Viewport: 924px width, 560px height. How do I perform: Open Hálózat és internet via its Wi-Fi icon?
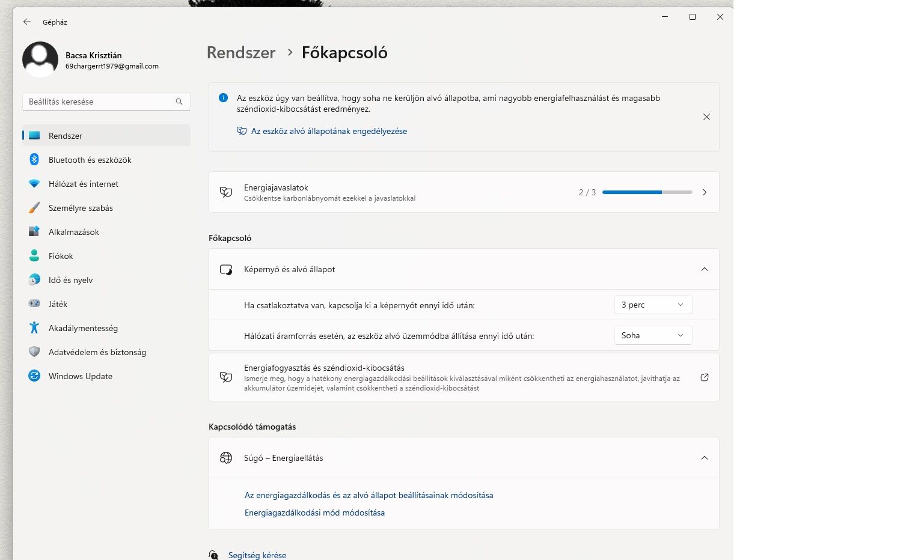pos(34,184)
